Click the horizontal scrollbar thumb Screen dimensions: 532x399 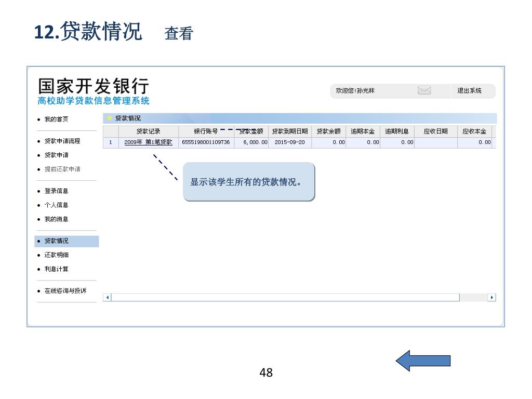click(285, 298)
